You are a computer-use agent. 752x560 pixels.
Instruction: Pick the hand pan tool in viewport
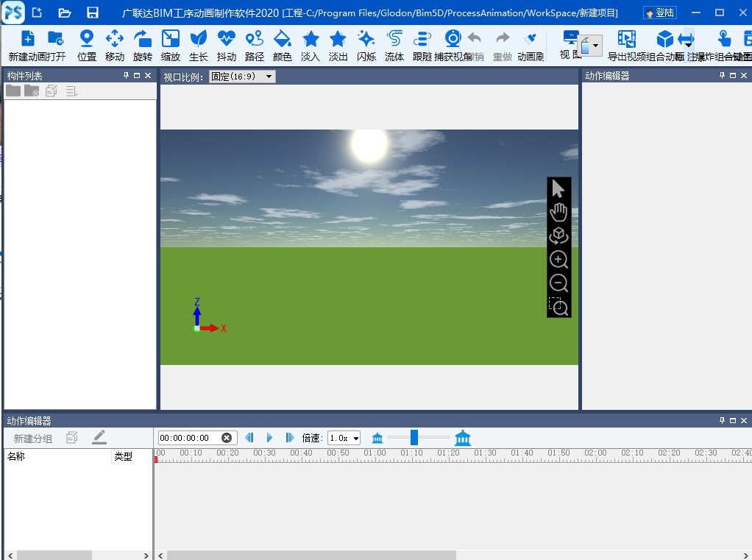click(558, 213)
